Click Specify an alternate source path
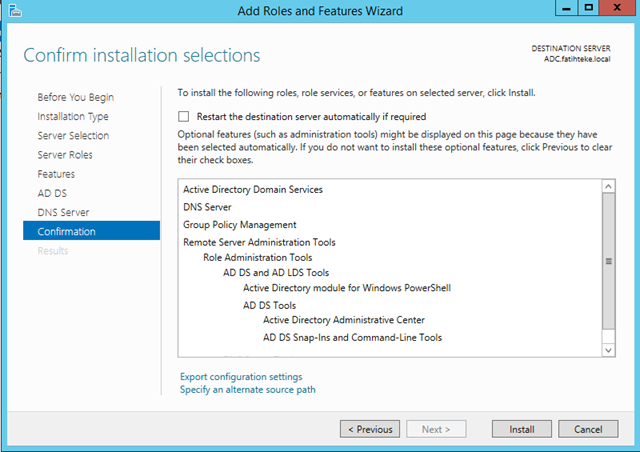Viewport: 640px width, 452px height. pos(248,390)
